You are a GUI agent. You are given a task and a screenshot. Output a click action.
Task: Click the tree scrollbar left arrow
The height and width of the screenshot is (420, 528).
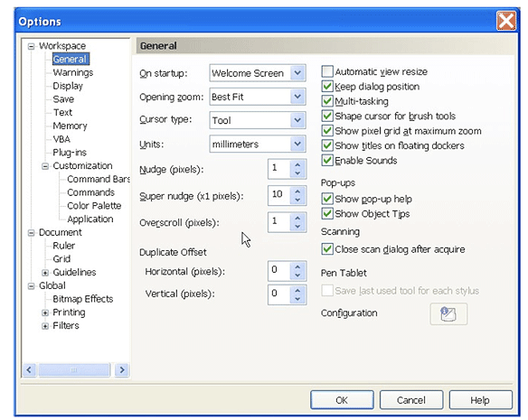coord(29,370)
